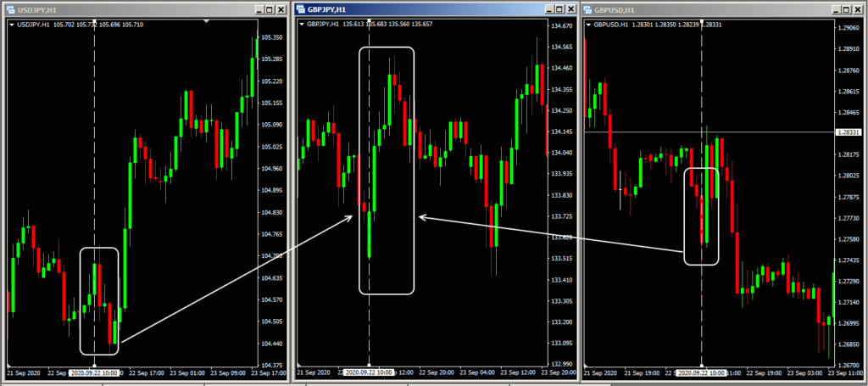The width and height of the screenshot is (868, 386).
Task: Expand the GBPJPY,H1 one-click trading arrow
Action: 301,25
